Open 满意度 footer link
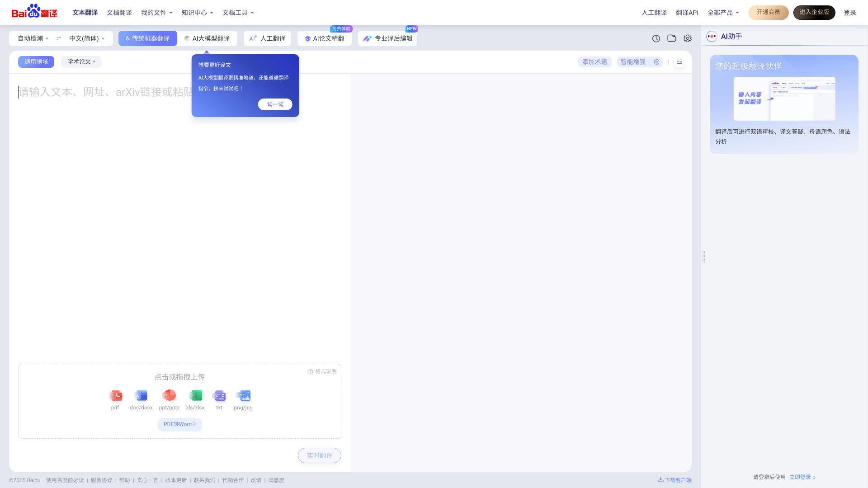Image resolution: width=868 pixels, height=488 pixels. [276, 480]
